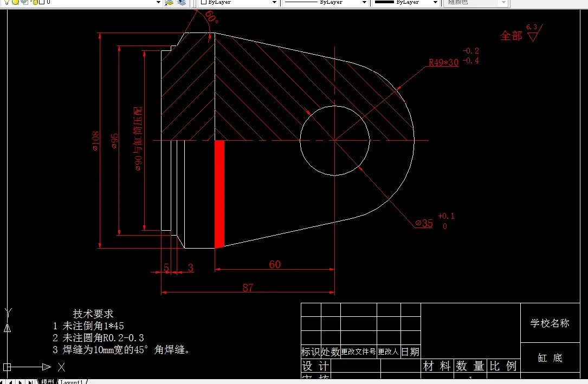Select the ø90与缸筒压配 dimension text
The height and width of the screenshot is (384, 588).
138,139
